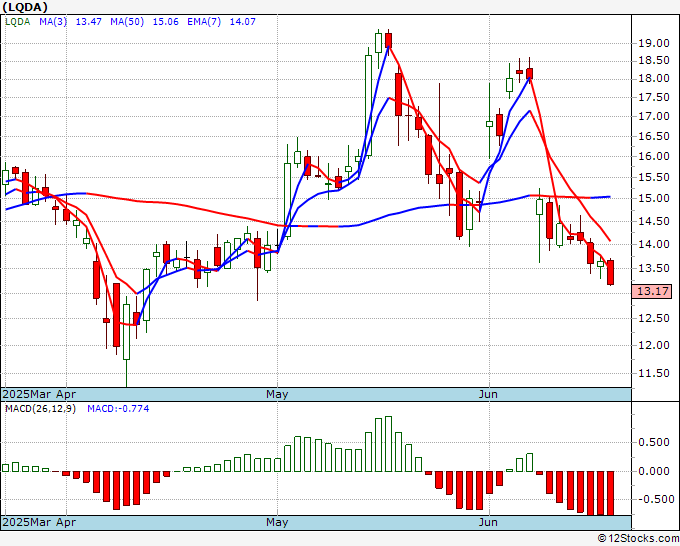680x546 pixels.
Task: Click the 11.50 price axis label
Action: coord(654,373)
